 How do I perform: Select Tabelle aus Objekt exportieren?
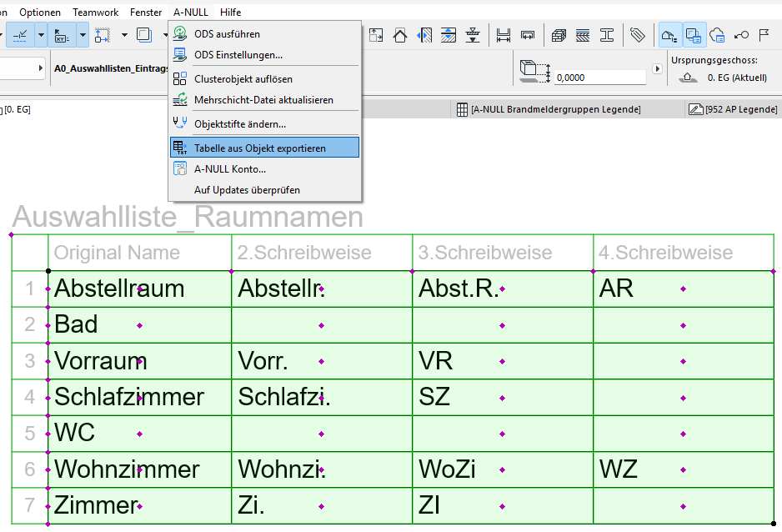tap(259, 148)
